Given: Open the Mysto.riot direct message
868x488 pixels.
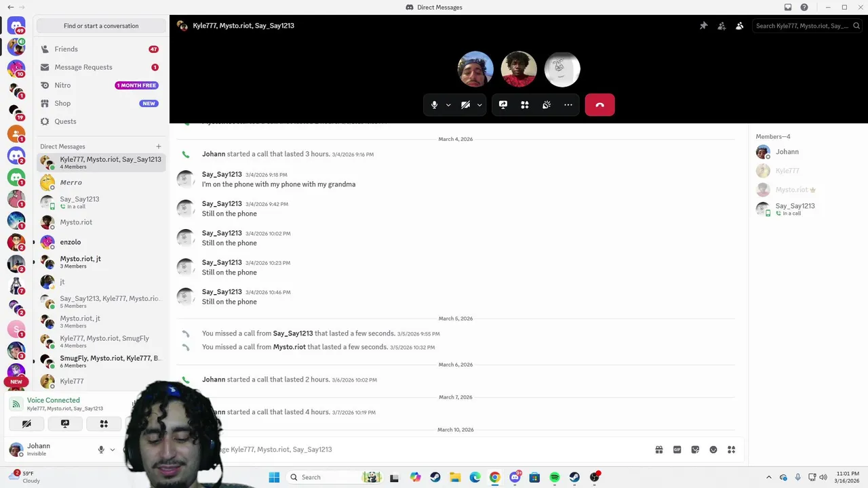Looking at the screenshot, I should tap(101, 222).
